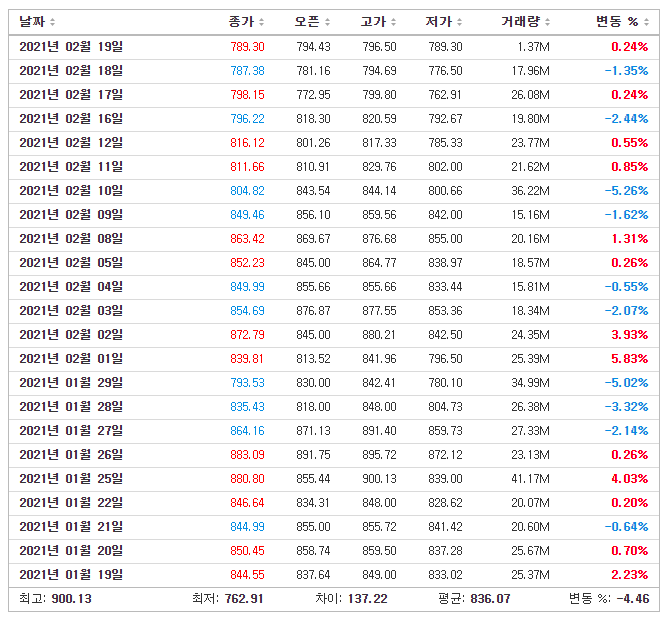
Task: Click the -3.32% change value
Action: 626,407
